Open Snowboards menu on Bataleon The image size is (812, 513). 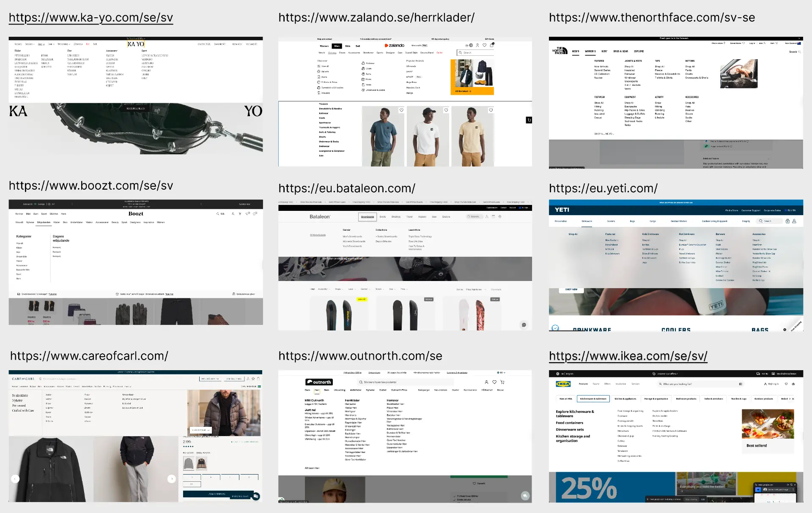[x=368, y=217]
